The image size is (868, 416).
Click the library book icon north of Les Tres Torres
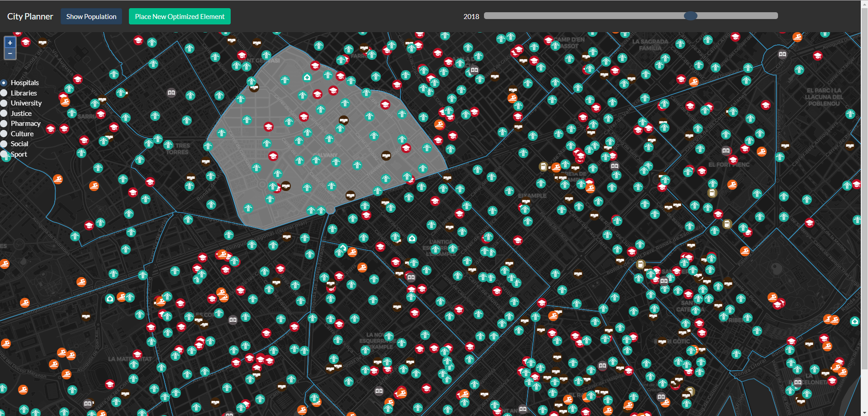pos(171,93)
